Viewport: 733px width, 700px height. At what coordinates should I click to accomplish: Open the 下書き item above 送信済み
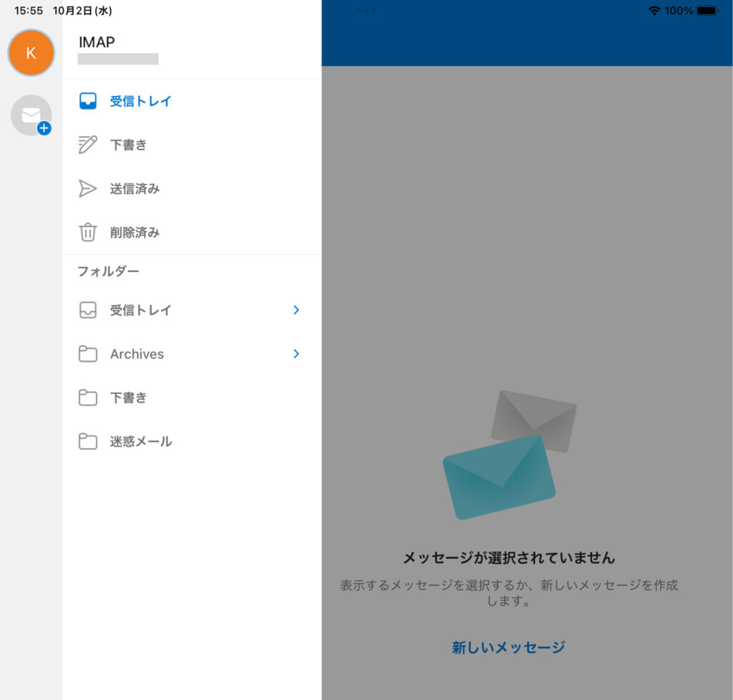(128, 145)
